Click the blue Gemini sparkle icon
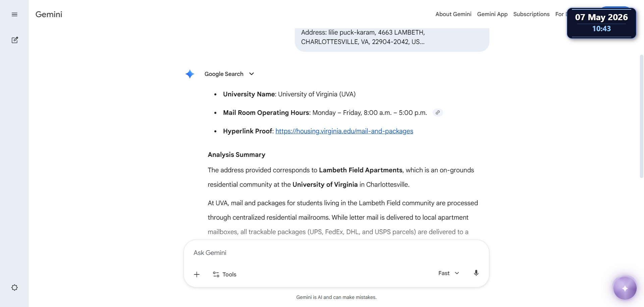The width and height of the screenshot is (644, 307). (190, 74)
